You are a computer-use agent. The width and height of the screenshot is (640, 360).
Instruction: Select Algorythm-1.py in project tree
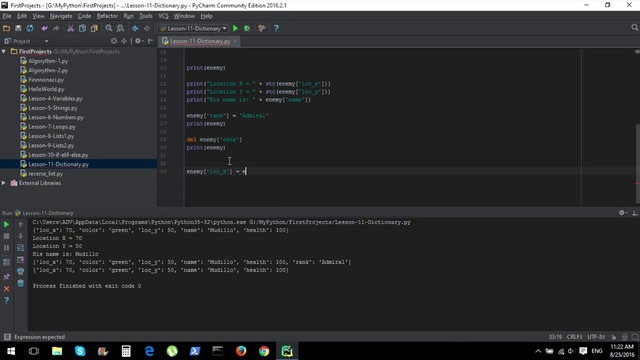pyautogui.click(x=48, y=61)
